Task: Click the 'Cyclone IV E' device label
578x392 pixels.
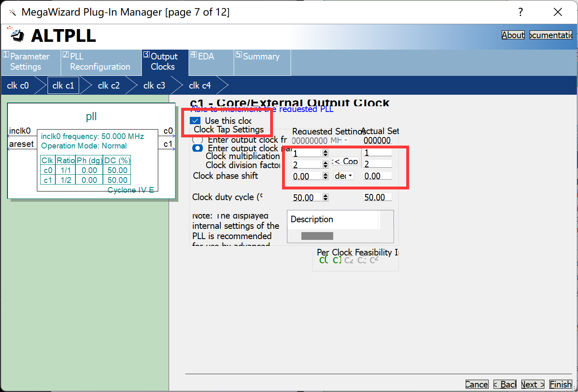Action: [x=131, y=190]
